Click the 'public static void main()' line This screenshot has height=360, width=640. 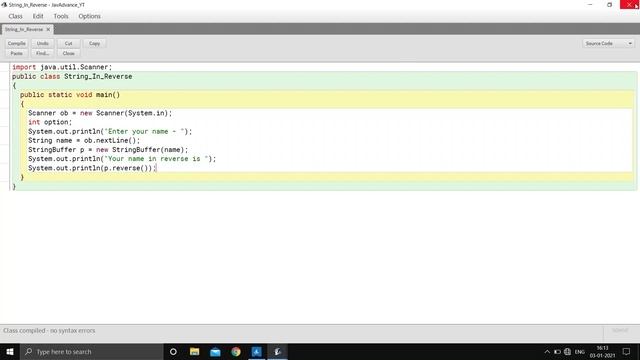70,95
